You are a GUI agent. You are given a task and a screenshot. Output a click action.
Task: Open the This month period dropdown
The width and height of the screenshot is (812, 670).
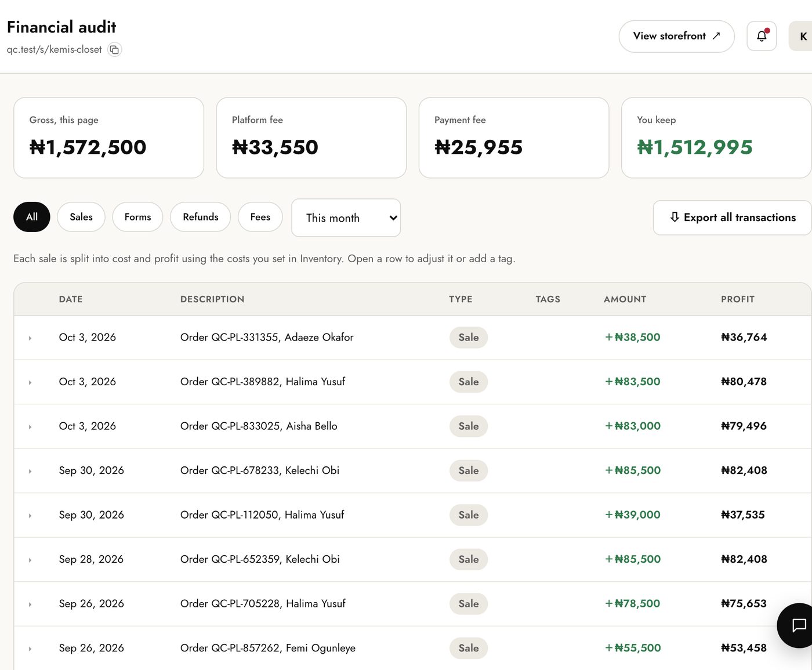coord(346,218)
